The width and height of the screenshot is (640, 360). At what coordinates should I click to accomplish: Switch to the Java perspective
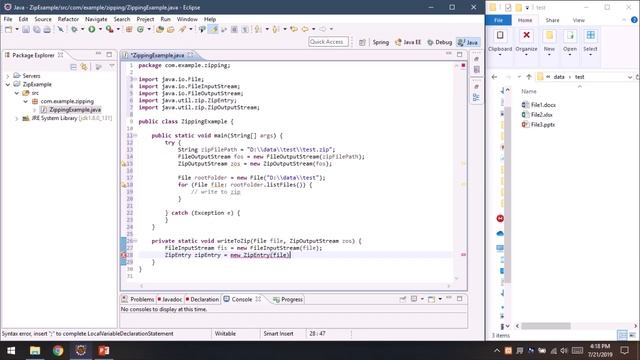pyautogui.click(x=468, y=42)
